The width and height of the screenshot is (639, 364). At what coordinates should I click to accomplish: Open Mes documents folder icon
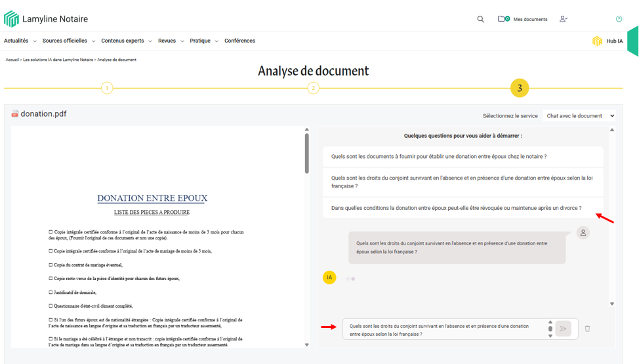502,19
